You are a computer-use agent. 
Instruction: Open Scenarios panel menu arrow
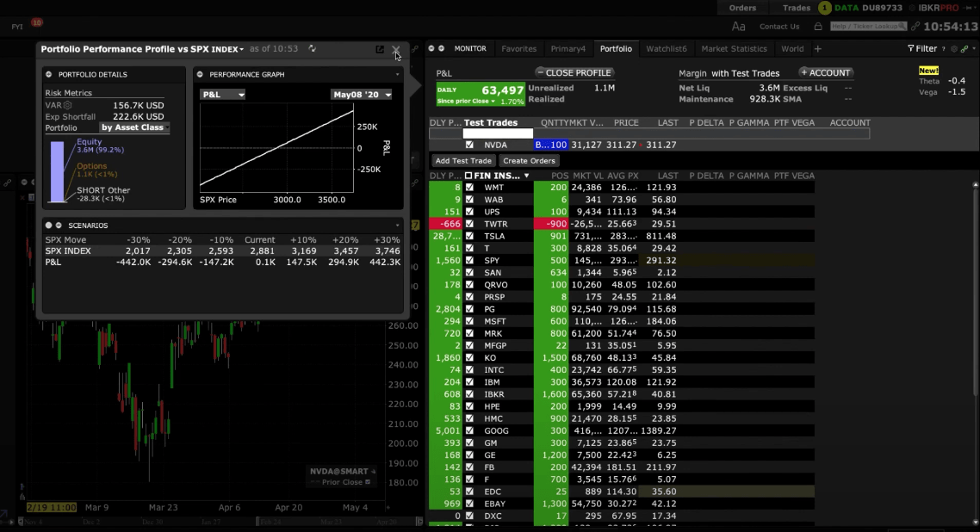[398, 226]
